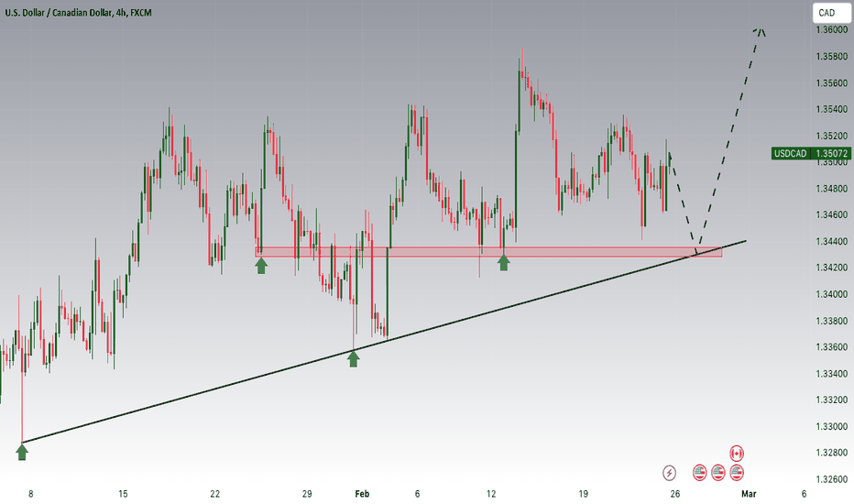Screen dimensions: 854x504
Task: Click the date label 12 on time axis
Action: coord(491,494)
